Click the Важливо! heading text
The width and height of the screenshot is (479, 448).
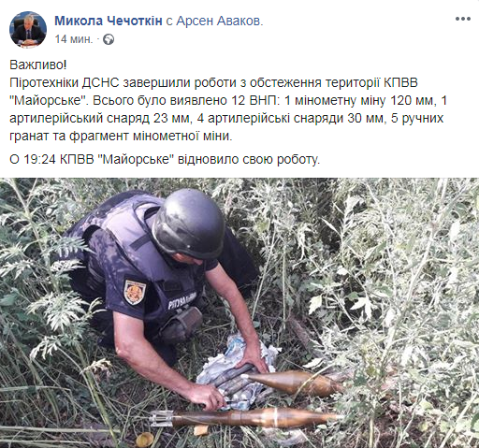38,65
